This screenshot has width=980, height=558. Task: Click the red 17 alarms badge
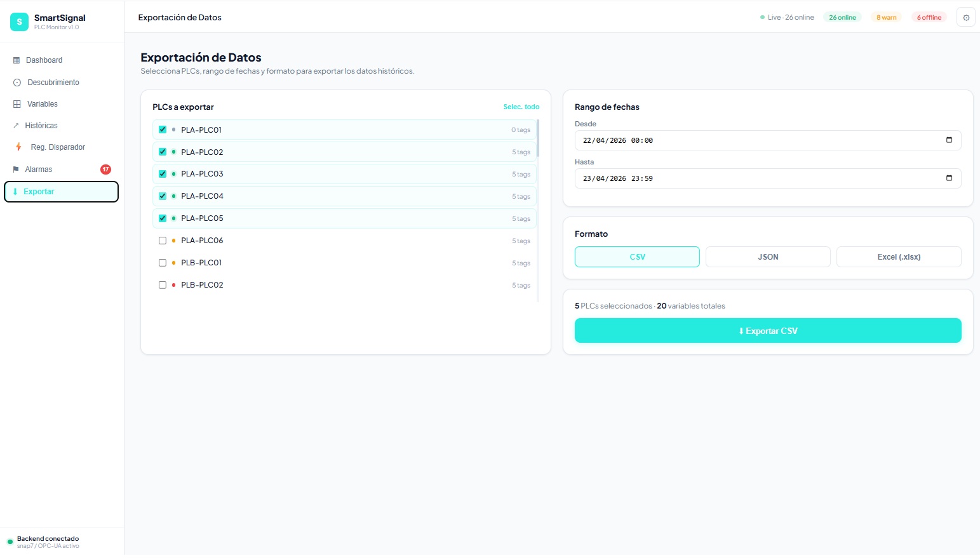coord(105,169)
